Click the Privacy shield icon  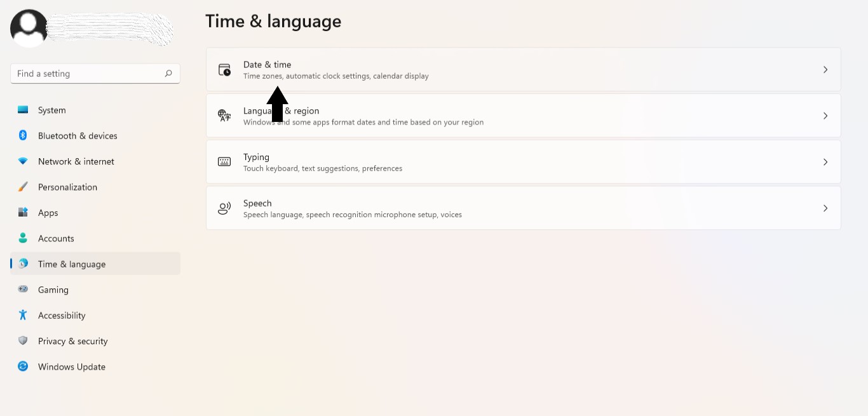pos(23,340)
